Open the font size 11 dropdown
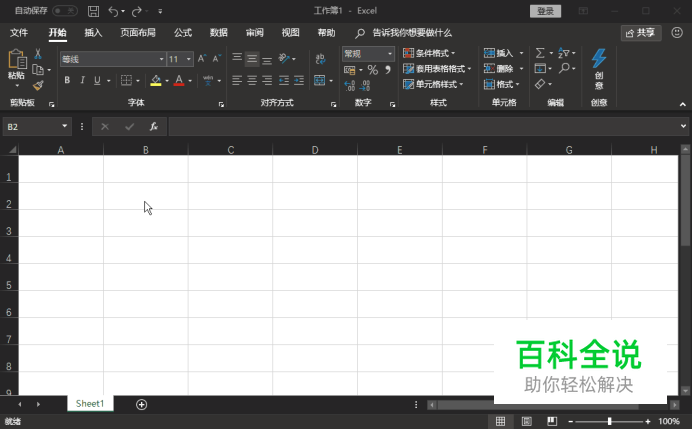Viewport: 692px width, 429px height. (189, 59)
